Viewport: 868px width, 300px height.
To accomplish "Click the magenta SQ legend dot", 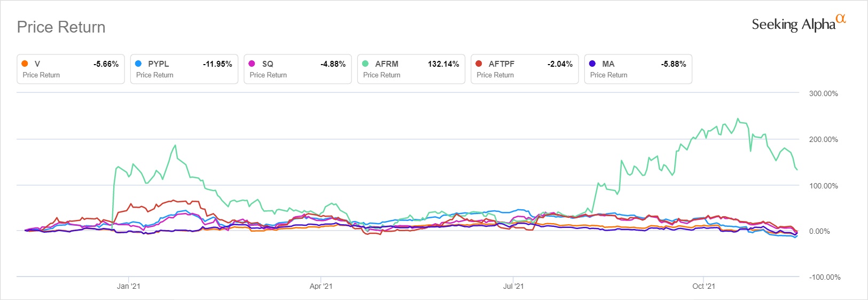I will point(252,64).
